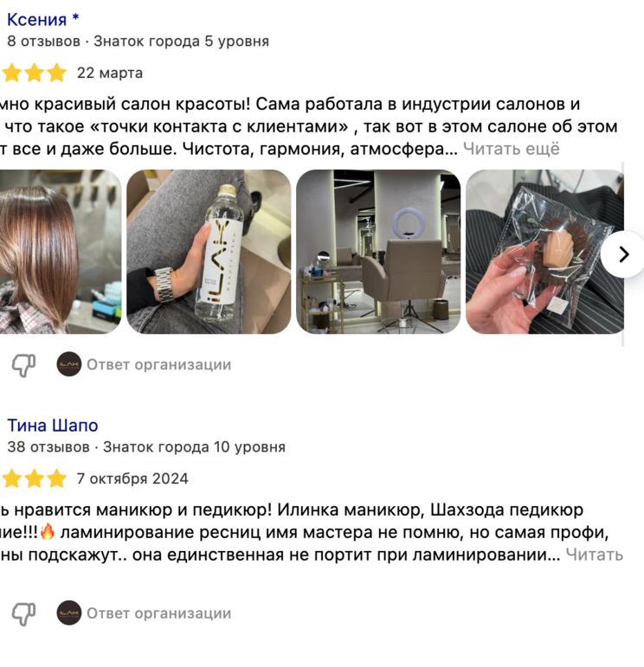Click the star rating dated 22 марта
The height and width of the screenshot is (667, 644).
point(34,73)
